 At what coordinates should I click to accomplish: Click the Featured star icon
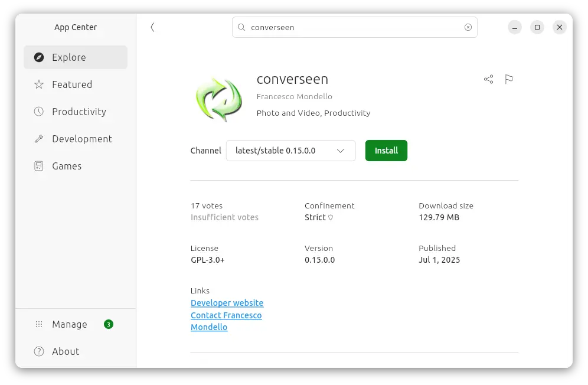click(39, 84)
